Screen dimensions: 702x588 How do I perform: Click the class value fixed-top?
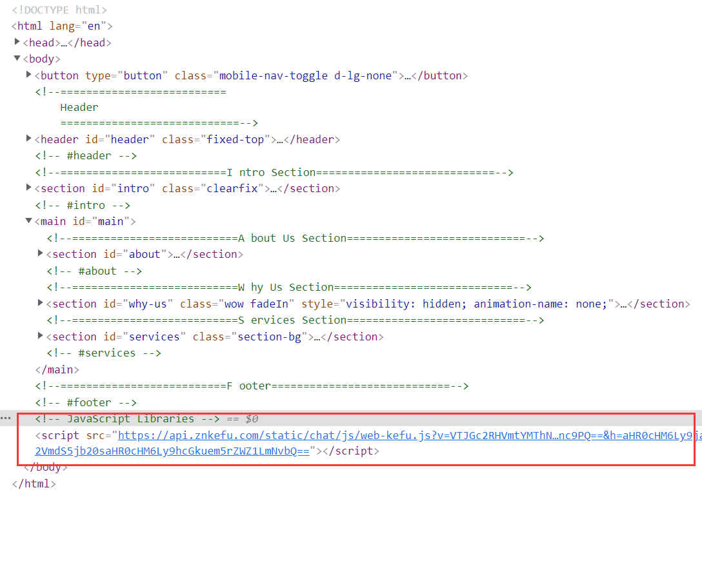pos(235,140)
